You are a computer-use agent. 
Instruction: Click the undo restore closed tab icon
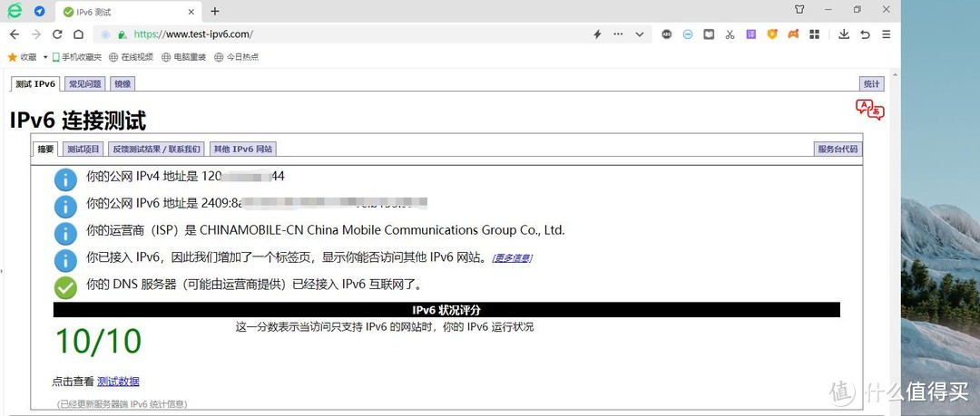[865, 34]
